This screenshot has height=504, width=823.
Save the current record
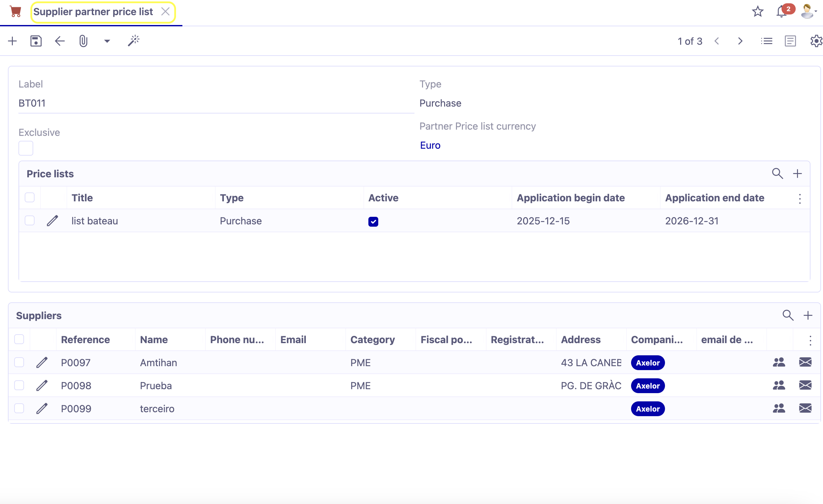[36, 41]
